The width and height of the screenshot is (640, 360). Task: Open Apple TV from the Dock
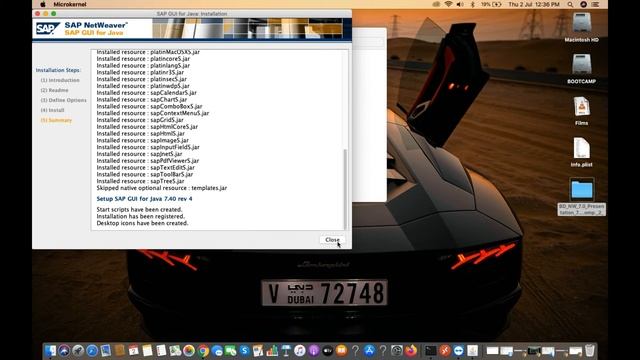click(327, 351)
